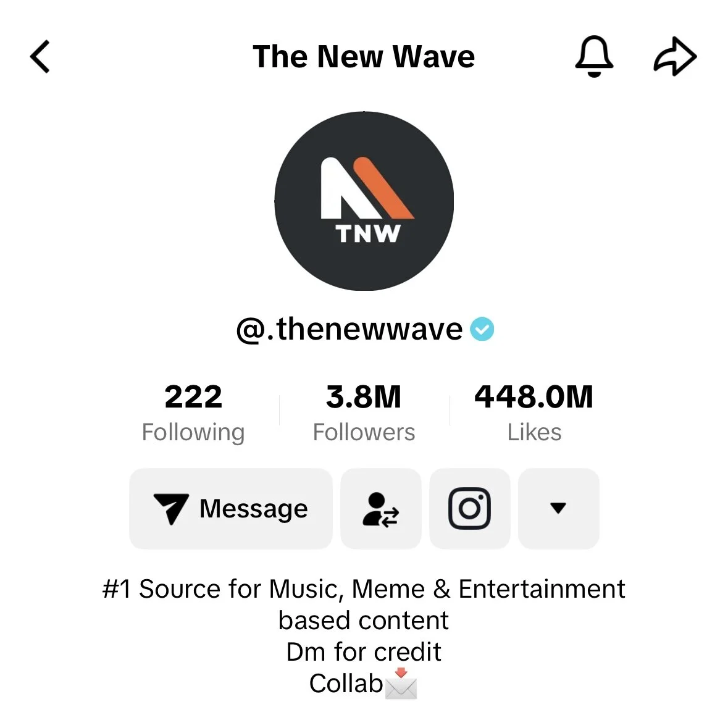
Task: Tap the following-status person icon
Action: click(381, 508)
